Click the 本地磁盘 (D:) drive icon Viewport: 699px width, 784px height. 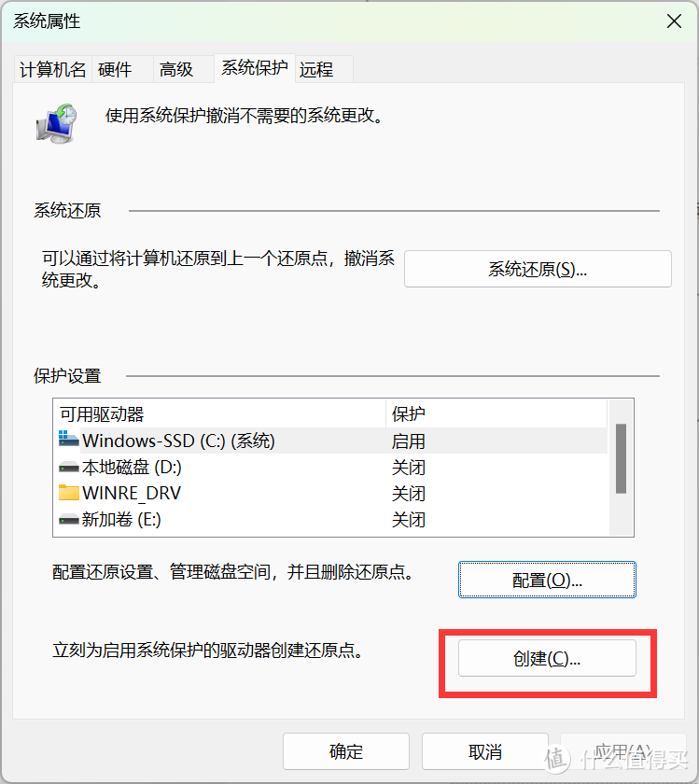coord(68,468)
